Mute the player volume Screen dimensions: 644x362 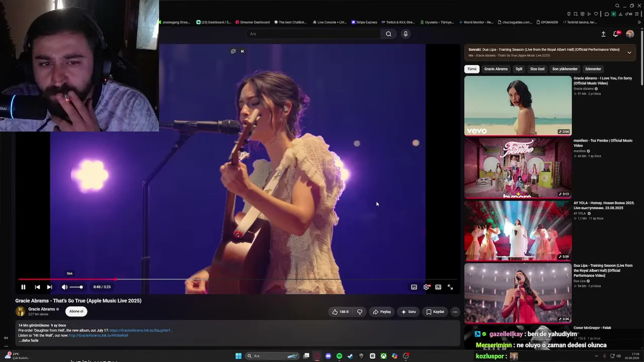(64, 287)
